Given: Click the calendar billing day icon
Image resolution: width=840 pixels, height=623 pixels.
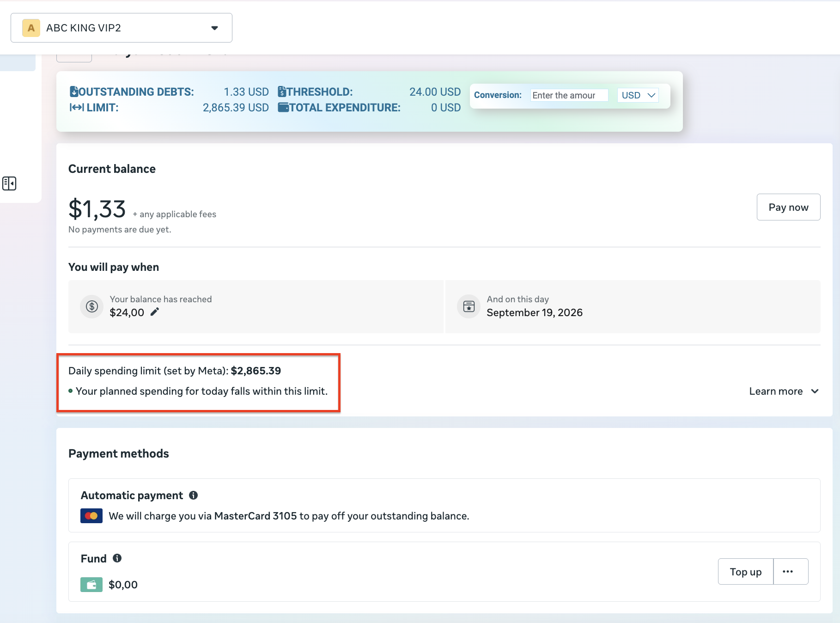Looking at the screenshot, I should [469, 306].
